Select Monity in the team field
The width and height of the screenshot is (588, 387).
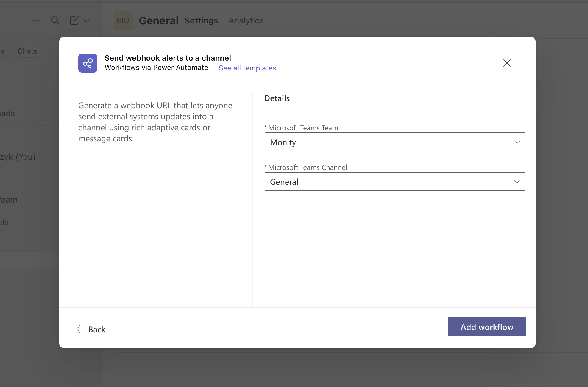[x=327, y=142]
